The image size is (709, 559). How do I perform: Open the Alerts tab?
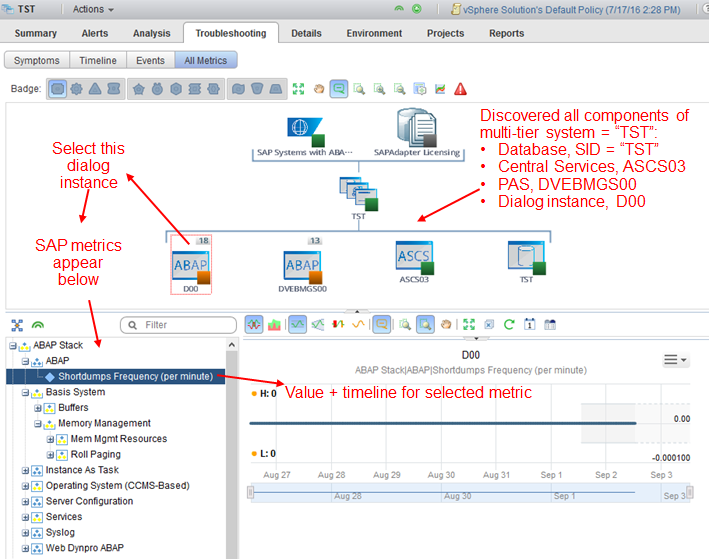(94, 33)
